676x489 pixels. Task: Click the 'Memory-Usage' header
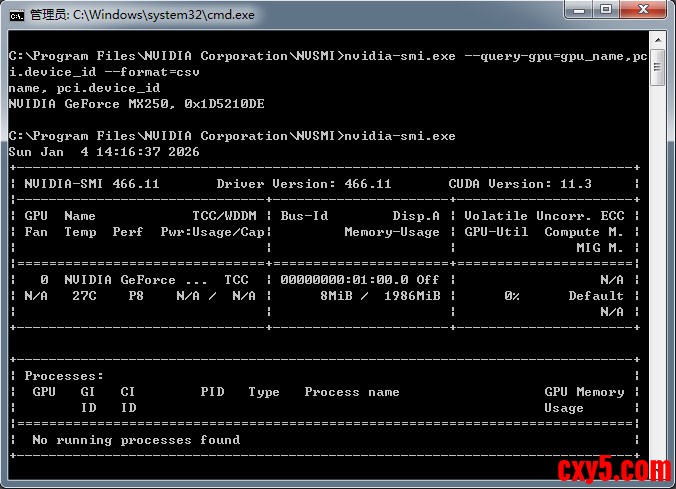coord(392,232)
